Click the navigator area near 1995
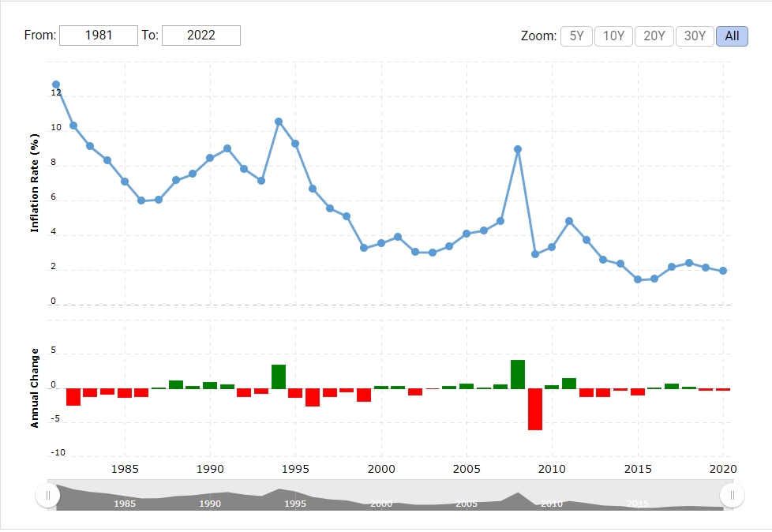This screenshot has width=772, height=532. (x=295, y=499)
